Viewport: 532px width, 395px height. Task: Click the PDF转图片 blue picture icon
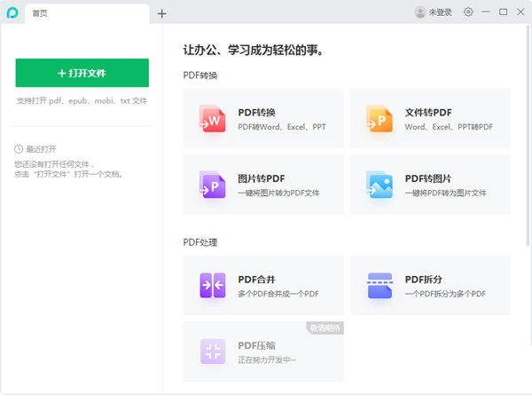pyautogui.click(x=379, y=185)
